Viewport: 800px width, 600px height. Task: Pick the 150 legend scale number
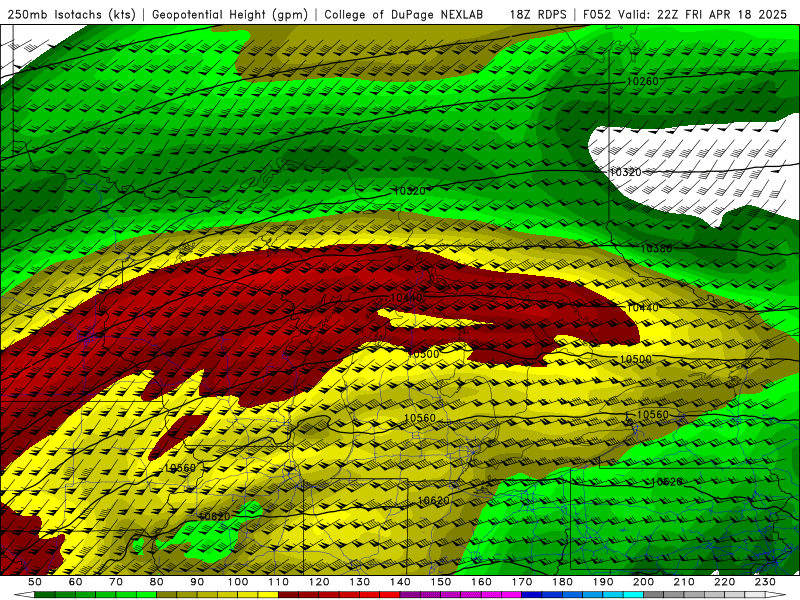(441, 582)
